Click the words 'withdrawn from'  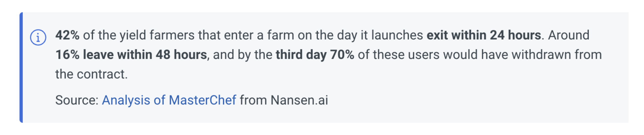[556, 55]
